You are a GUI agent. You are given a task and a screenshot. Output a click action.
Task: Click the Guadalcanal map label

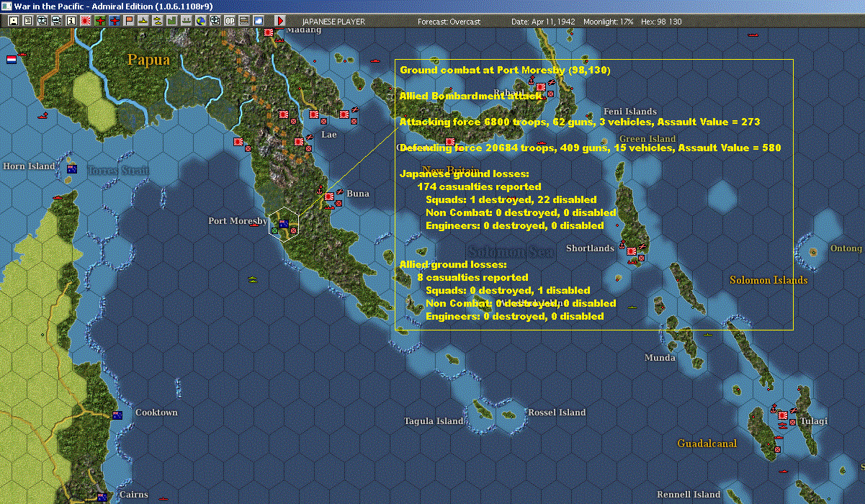[708, 444]
